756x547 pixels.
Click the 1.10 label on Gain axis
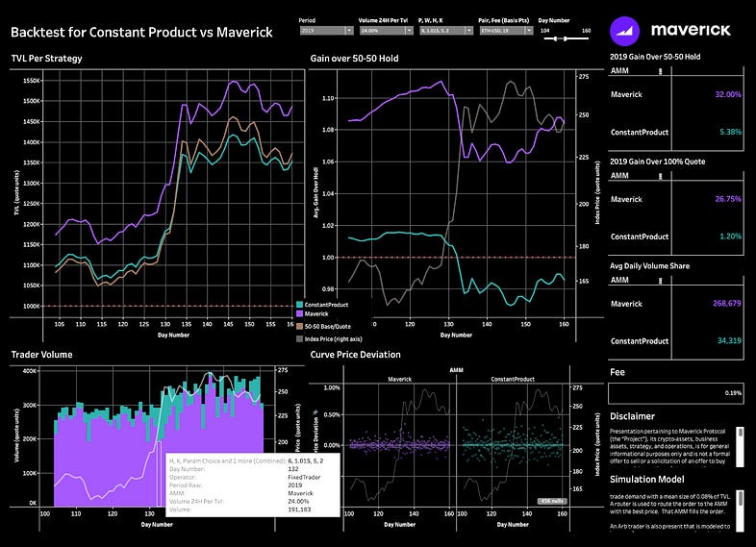pos(328,98)
